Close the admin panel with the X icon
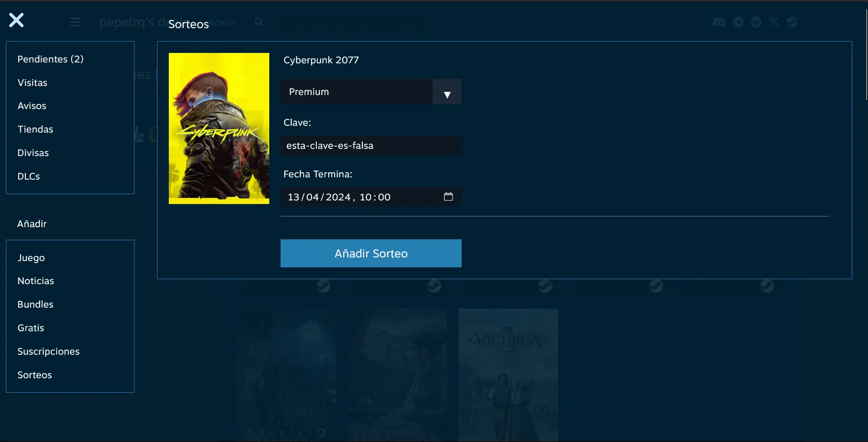 pos(16,20)
